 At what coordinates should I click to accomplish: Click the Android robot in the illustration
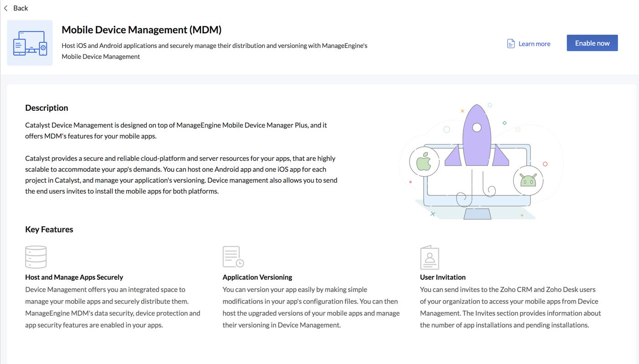(528, 181)
